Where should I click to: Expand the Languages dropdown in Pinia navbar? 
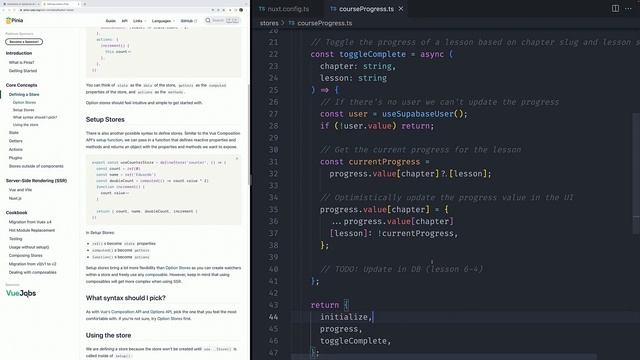click(x=163, y=21)
